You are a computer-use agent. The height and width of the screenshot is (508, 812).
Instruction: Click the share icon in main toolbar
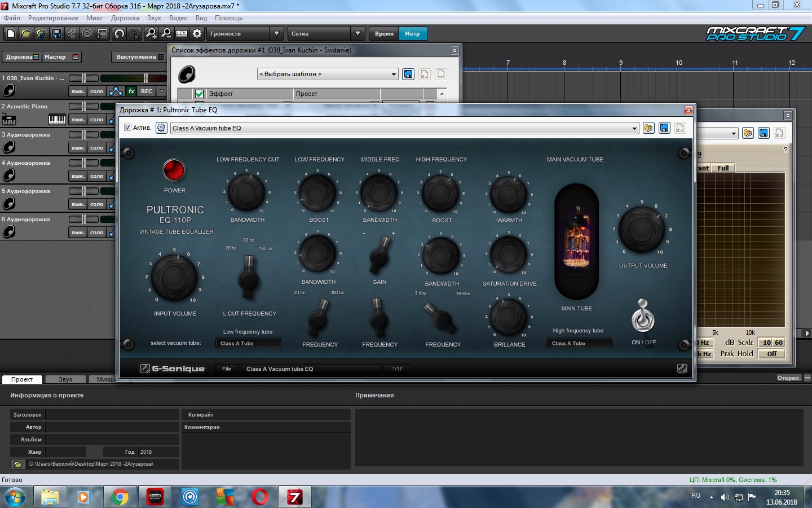click(72, 34)
